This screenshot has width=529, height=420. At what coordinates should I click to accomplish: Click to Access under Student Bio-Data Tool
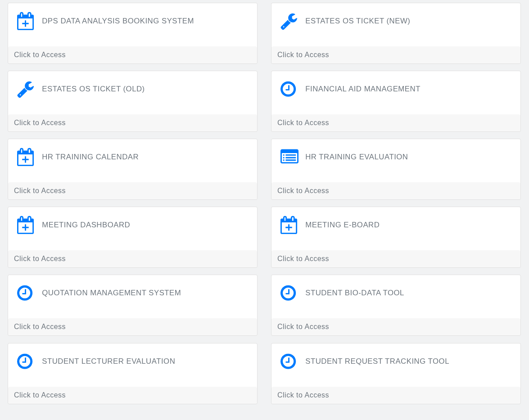point(303,326)
